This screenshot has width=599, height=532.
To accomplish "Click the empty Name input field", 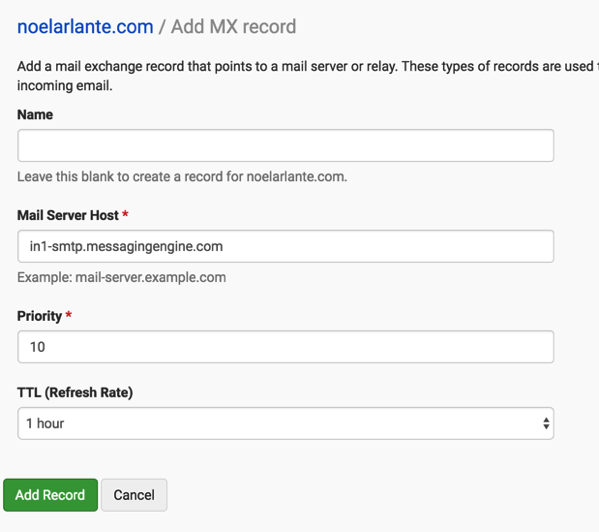I will [x=285, y=146].
